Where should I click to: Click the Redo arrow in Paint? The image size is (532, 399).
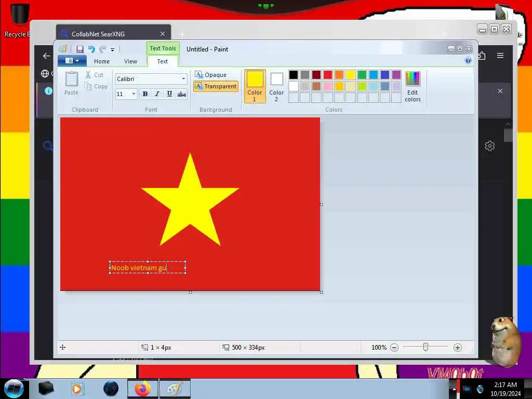tap(102, 49)
